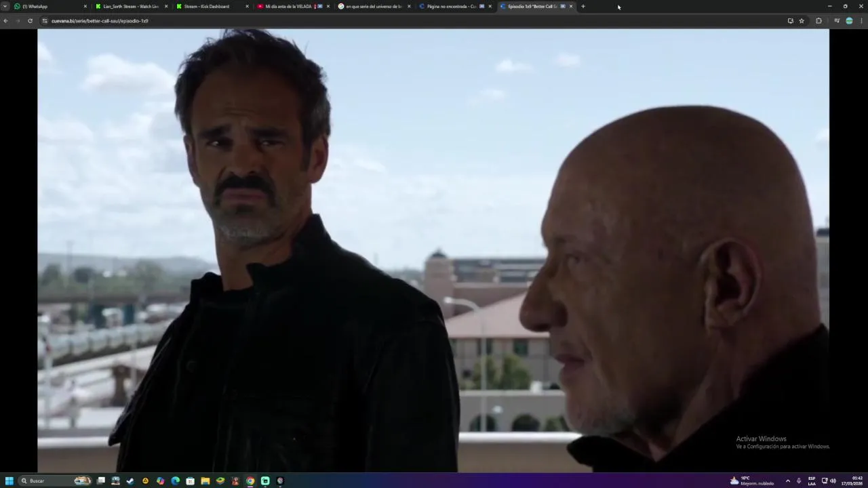Close the Mi día antes de la VELADA tab
Screen dimensions: 868x488
[328, 6]
